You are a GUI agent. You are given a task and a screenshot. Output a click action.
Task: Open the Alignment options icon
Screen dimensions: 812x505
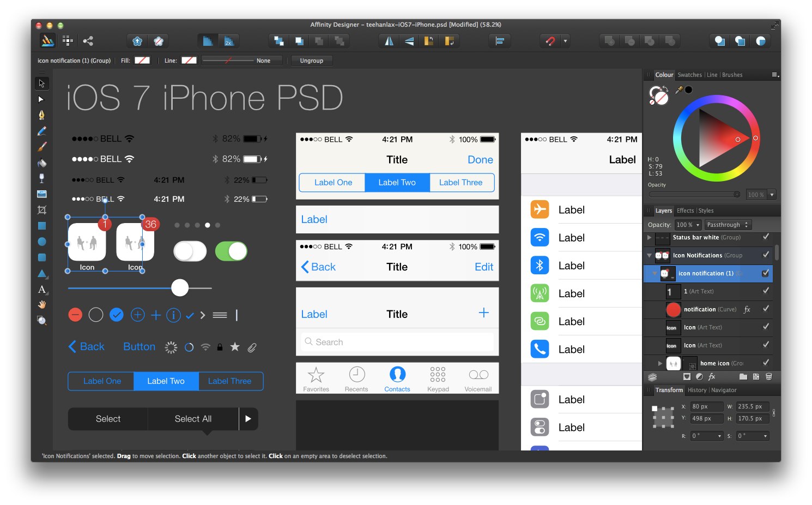pos(499,41)
